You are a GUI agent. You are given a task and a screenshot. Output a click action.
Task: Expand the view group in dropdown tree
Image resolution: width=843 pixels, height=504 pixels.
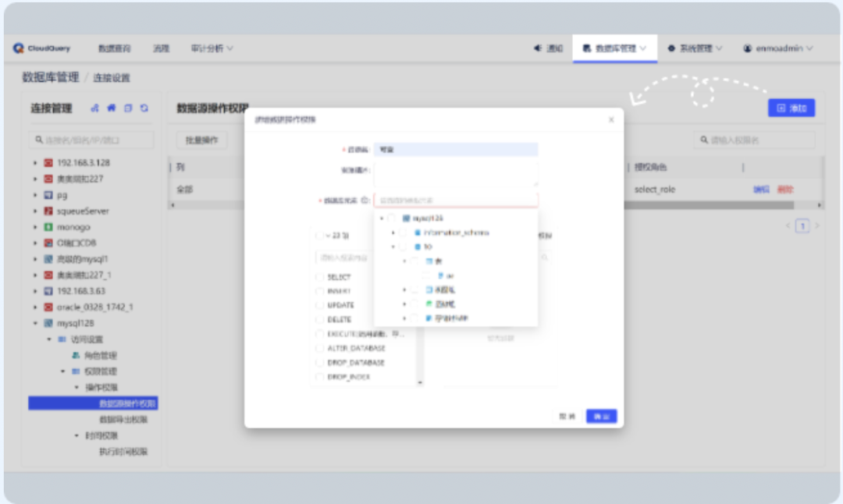(x=404, y=289)
